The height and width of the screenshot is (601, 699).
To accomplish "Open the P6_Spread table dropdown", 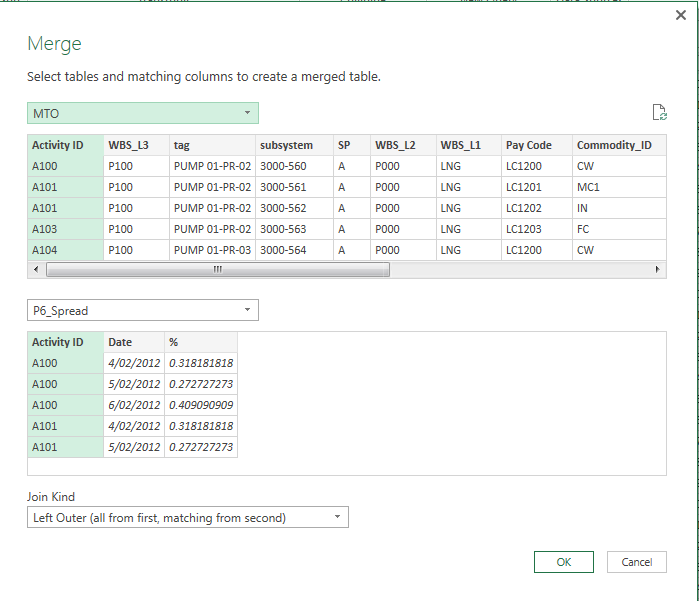I will click(142, 311).
